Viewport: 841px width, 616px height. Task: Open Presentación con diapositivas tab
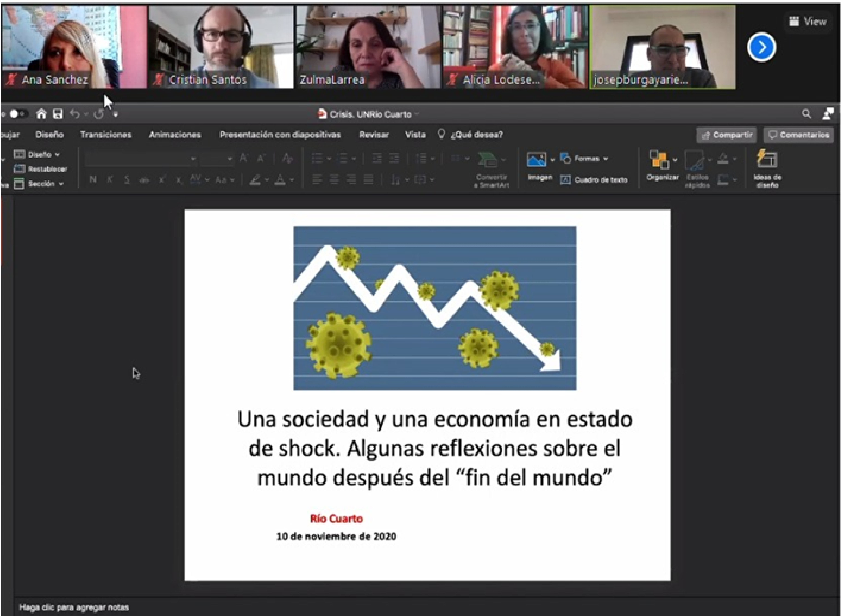tap(280, 135)
